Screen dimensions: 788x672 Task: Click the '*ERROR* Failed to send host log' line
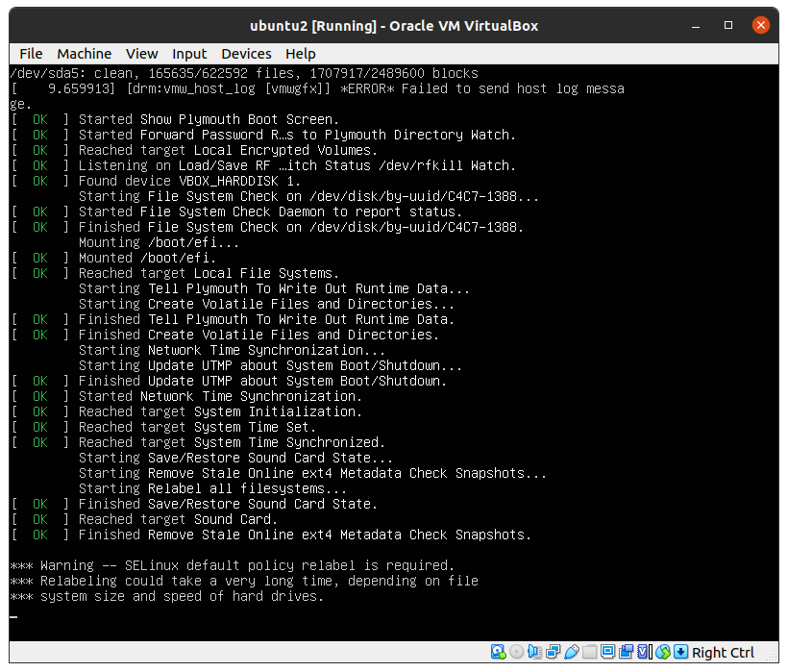[x=317, y=89]
